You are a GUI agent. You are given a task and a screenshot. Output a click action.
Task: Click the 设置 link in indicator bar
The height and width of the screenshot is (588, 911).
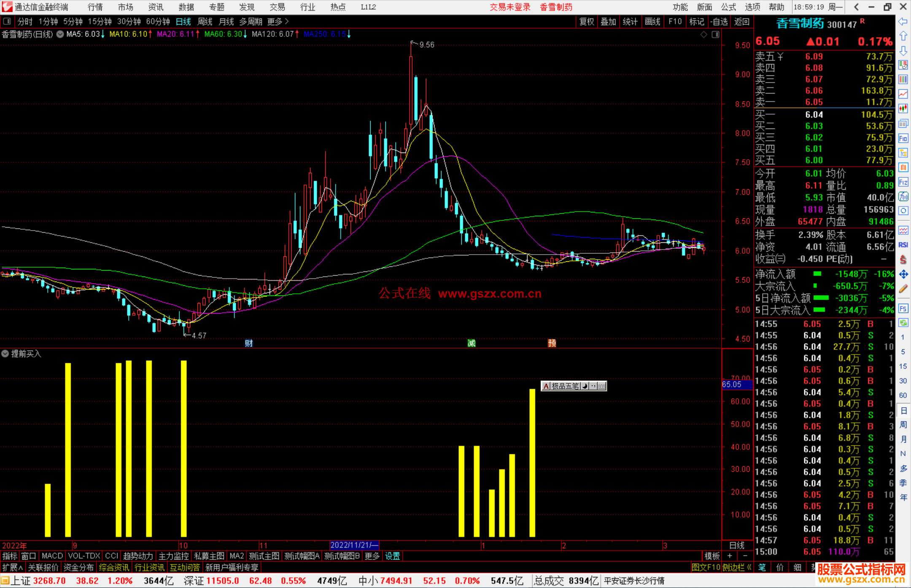click(x=392, y=556)
